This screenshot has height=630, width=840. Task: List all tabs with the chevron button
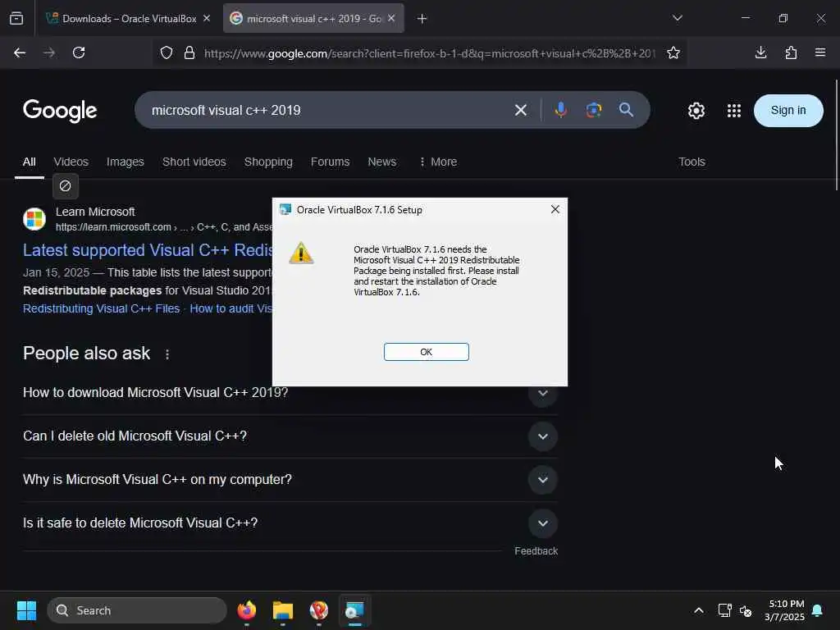pyautogui.click(x=677, y=18)
